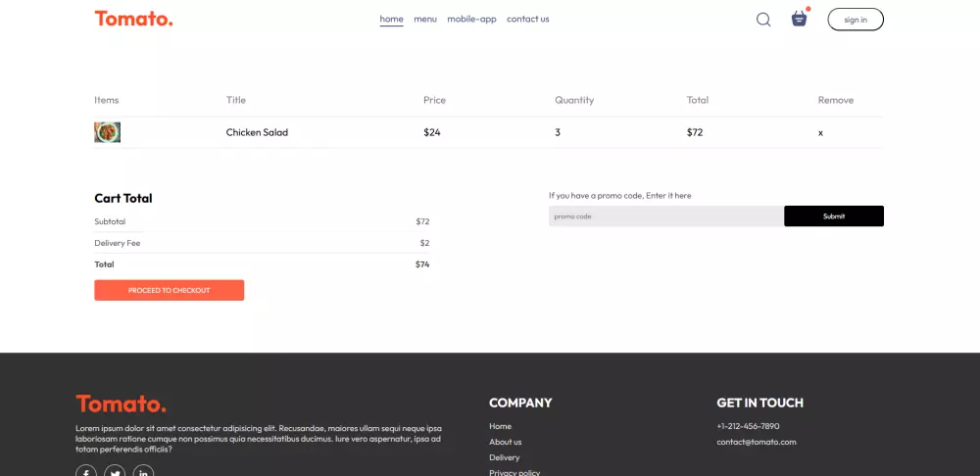This screenshot has width=980, height=476.
Task: Open the Twitter social icon
Action: pos(115,472)
